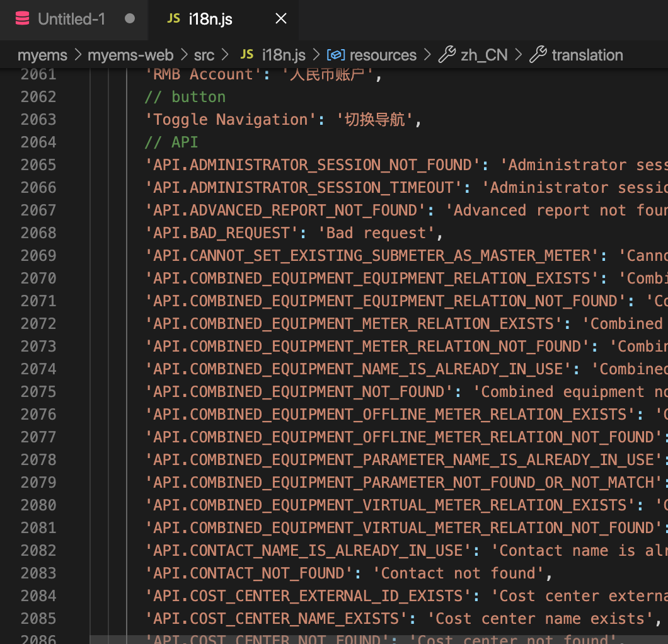The image size is (668, 644).
Task: Open the resources breadcrumb entry
Action: 383,55
